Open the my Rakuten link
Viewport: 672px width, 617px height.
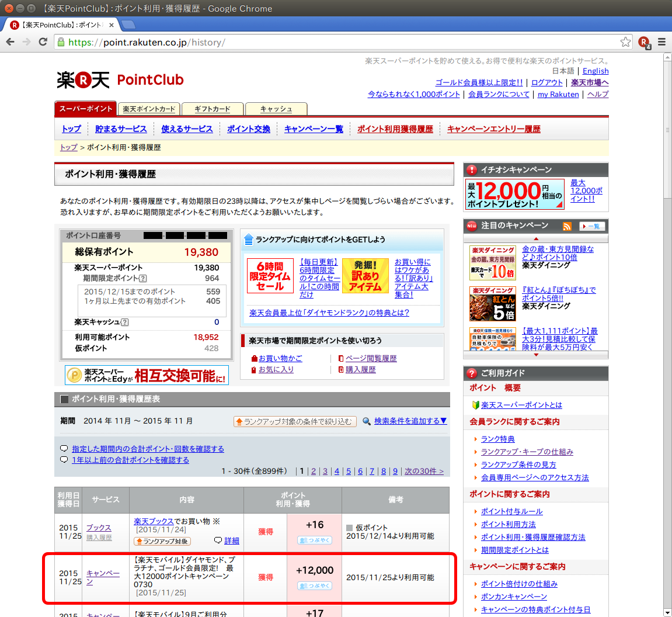coord(558,94)
